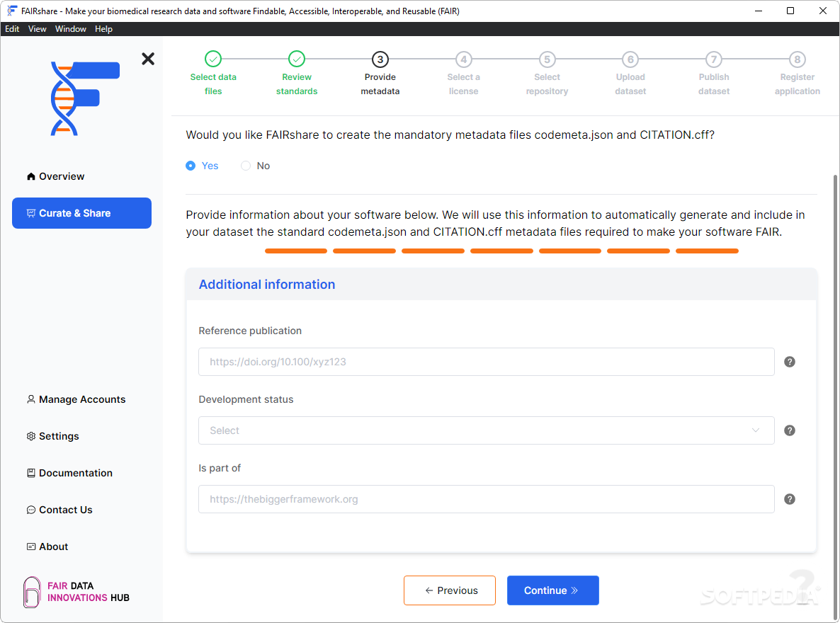
Task: Open Manage Accounts page
Action: click(82, 399)
